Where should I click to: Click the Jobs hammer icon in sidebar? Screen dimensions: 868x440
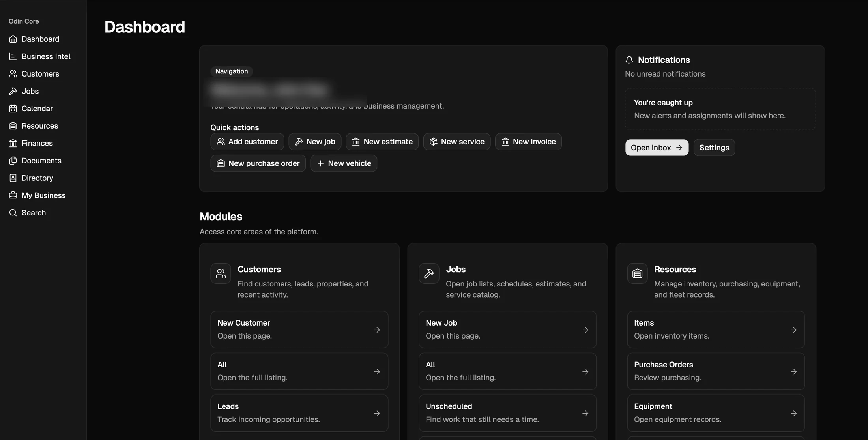click(13, 91)
